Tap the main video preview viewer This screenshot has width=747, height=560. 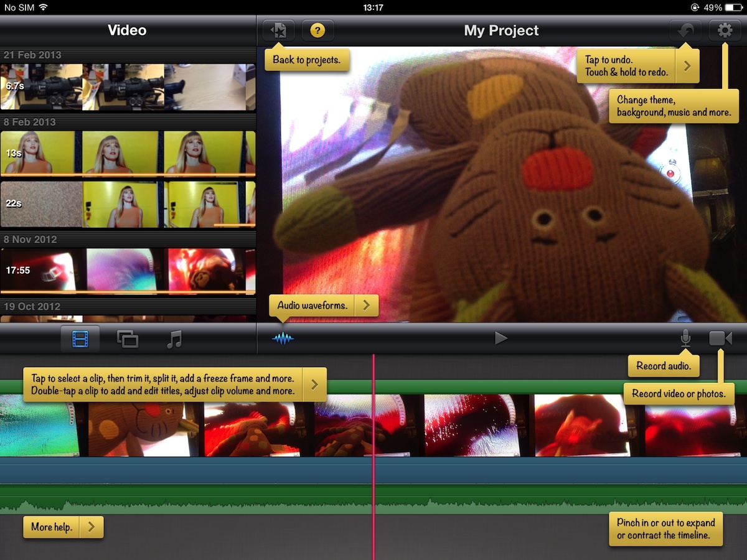click(x=502, y=185)
